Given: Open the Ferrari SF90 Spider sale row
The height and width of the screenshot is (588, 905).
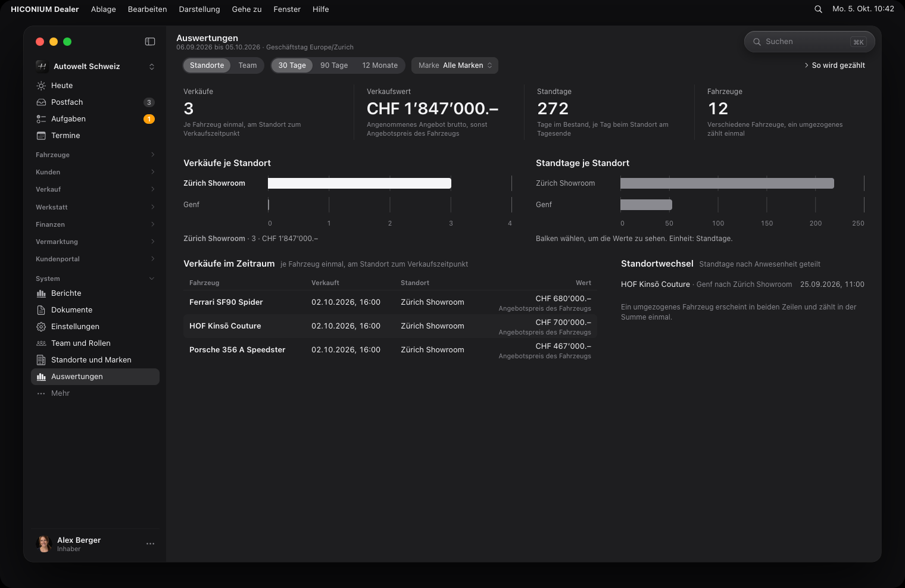Looking at the screenshot, I should point(390,302).
